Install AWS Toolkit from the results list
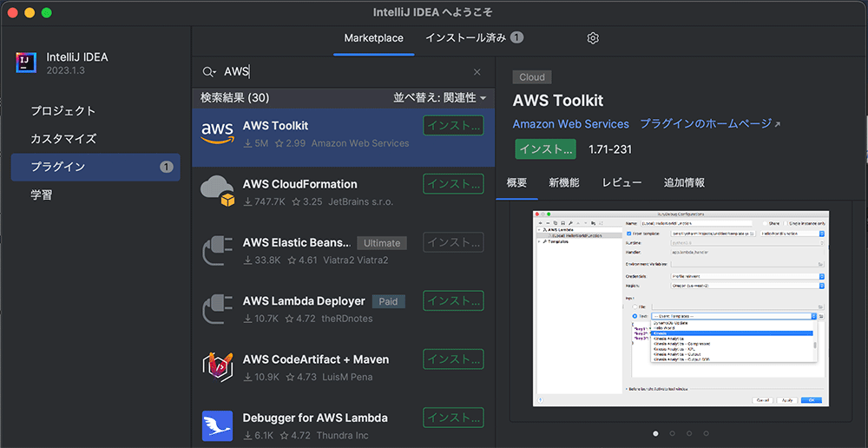The height and width of the screenshot is (448, 868). (x=453, y=126)
